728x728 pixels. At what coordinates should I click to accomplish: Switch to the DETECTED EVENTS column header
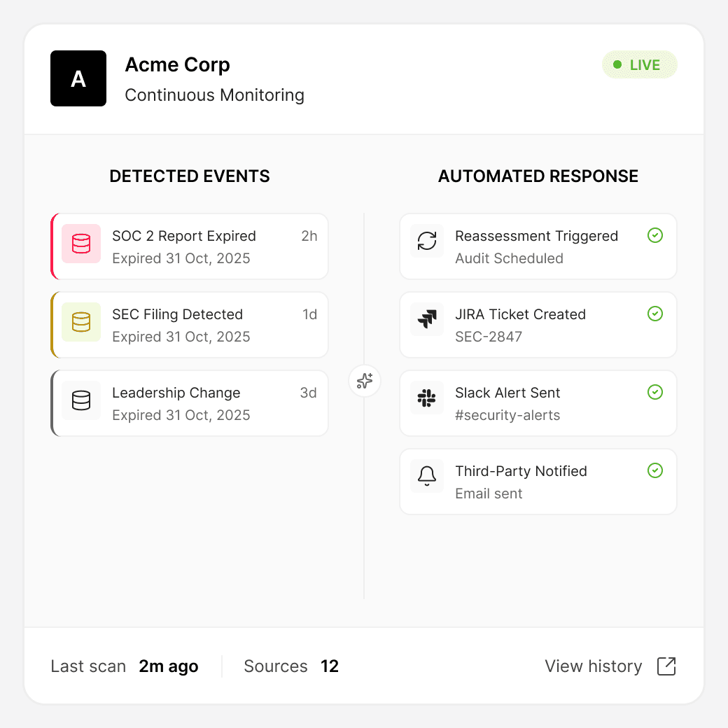(x=189, y=176)
